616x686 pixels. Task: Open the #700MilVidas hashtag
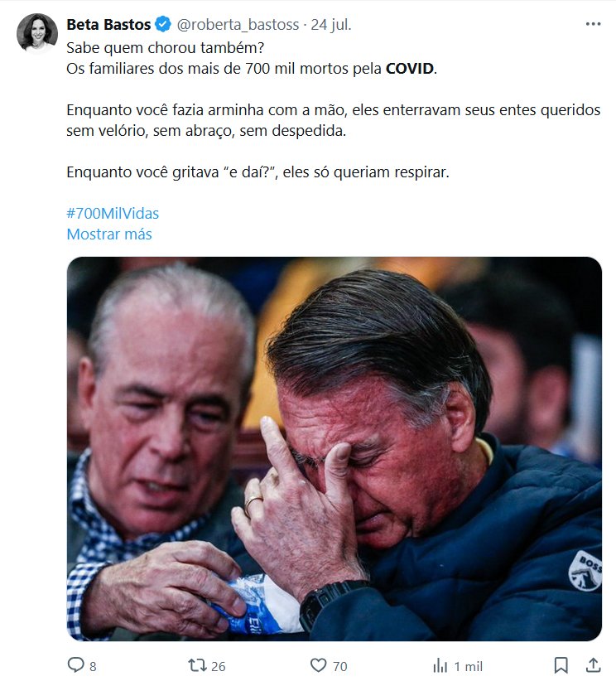coord(113,214)
